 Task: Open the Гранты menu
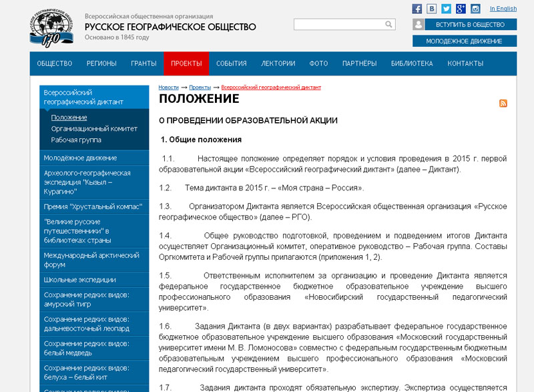point(144,63)
